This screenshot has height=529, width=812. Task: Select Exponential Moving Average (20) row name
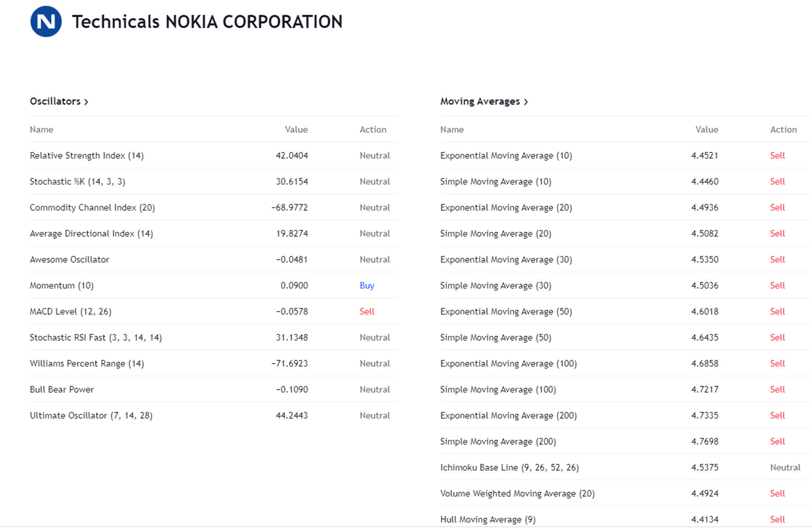point(506,207)
